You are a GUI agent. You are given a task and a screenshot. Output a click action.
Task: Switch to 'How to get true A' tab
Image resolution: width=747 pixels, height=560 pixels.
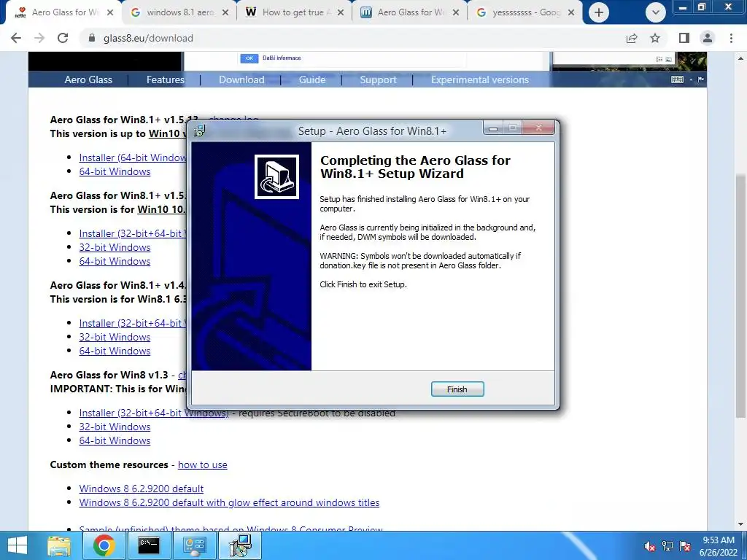[296, 12]
